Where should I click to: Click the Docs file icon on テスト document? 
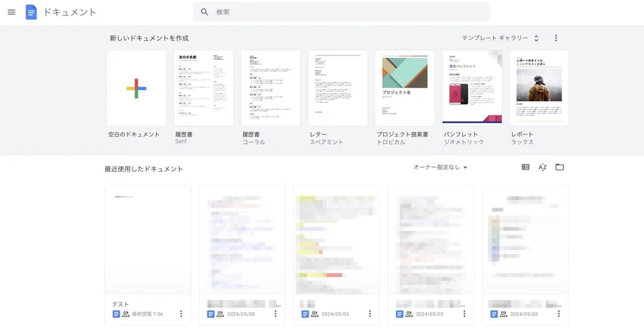point(116,314)
